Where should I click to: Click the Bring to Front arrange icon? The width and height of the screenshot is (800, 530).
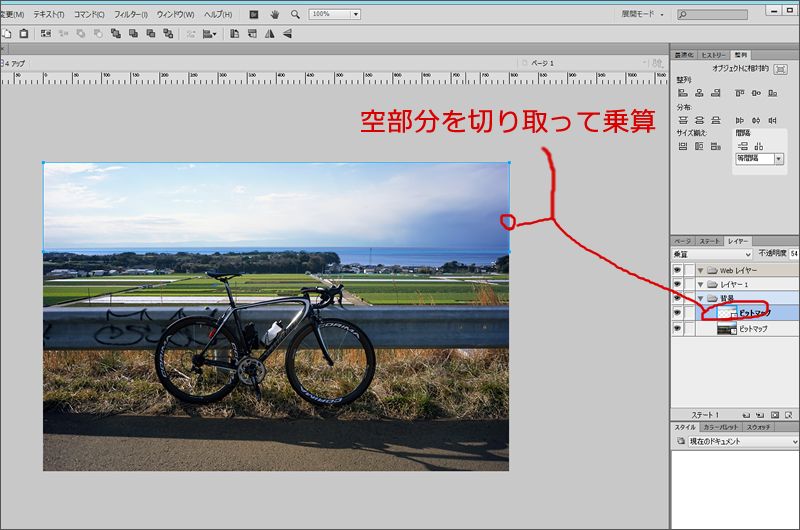point(116,34)
